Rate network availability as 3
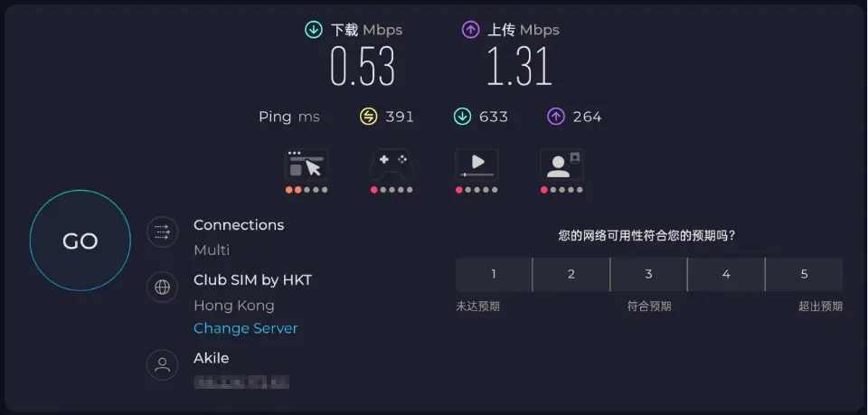Viewport: 868px width, 415px height. pyautogui.click(x=648, y=274)
